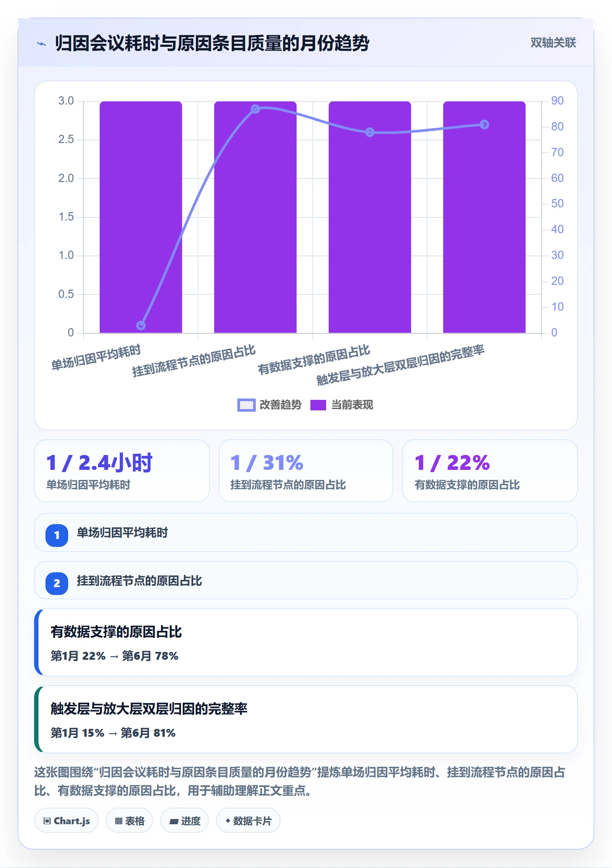Click the 有数据支撑的原因占比 progress card heading
Image resolution: width=612 pixels, height=868 pixels.
point(116,632)
